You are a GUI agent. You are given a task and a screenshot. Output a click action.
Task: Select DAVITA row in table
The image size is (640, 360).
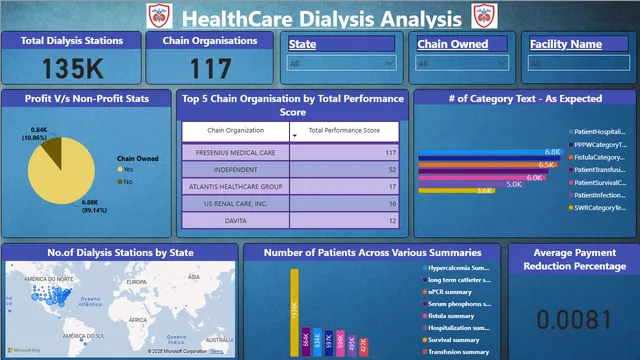pos(290,221)
